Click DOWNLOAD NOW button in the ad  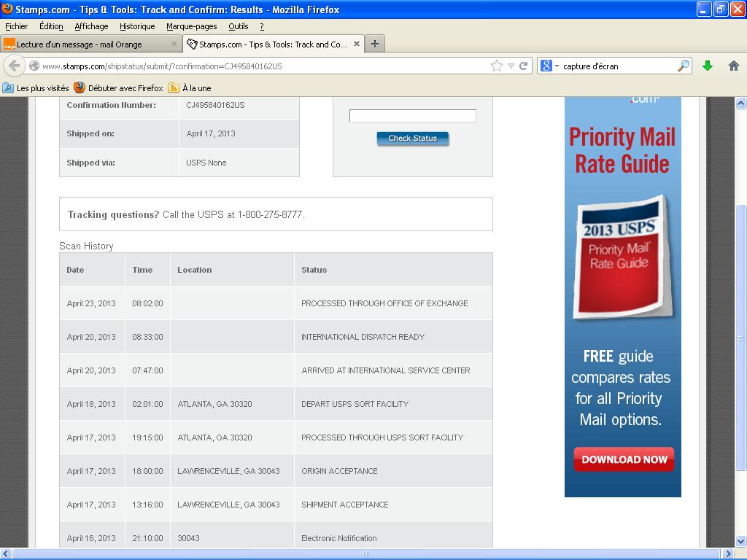624,459
